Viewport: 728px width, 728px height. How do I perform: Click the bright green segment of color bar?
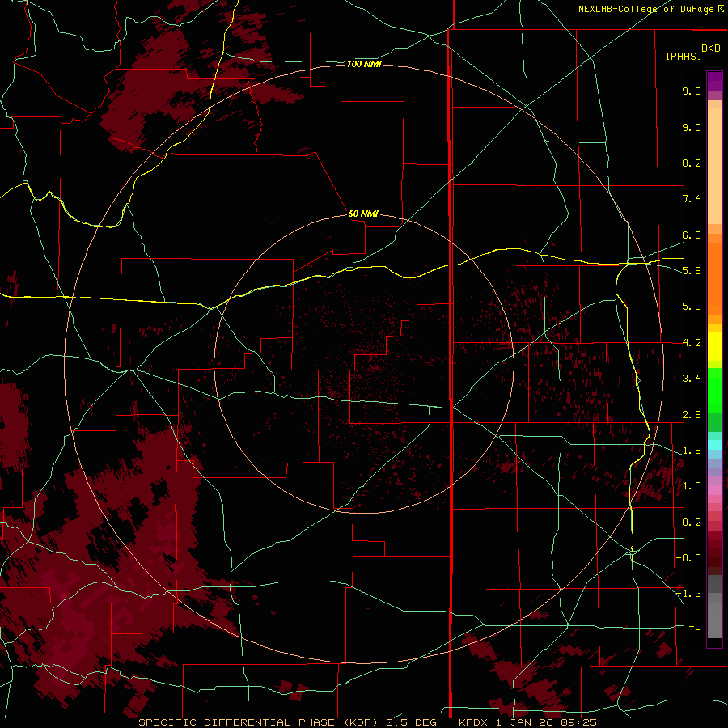[714, 391]
